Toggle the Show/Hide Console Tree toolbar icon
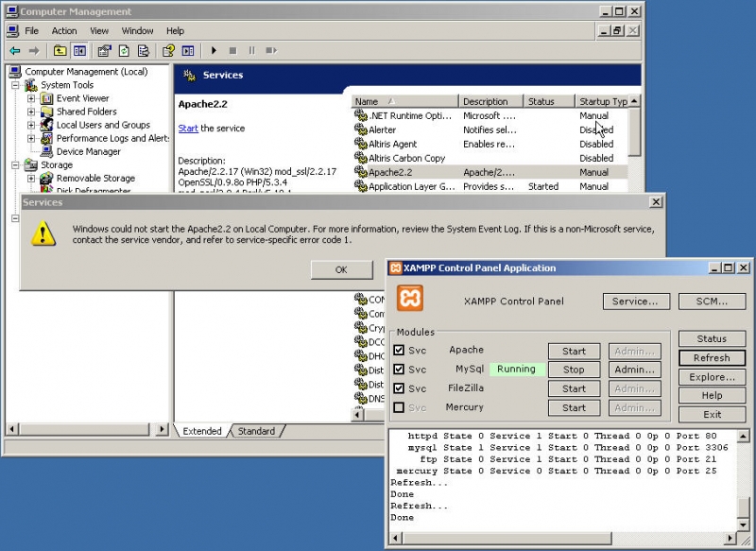The image size is (756, 551). tap(82, 51)
